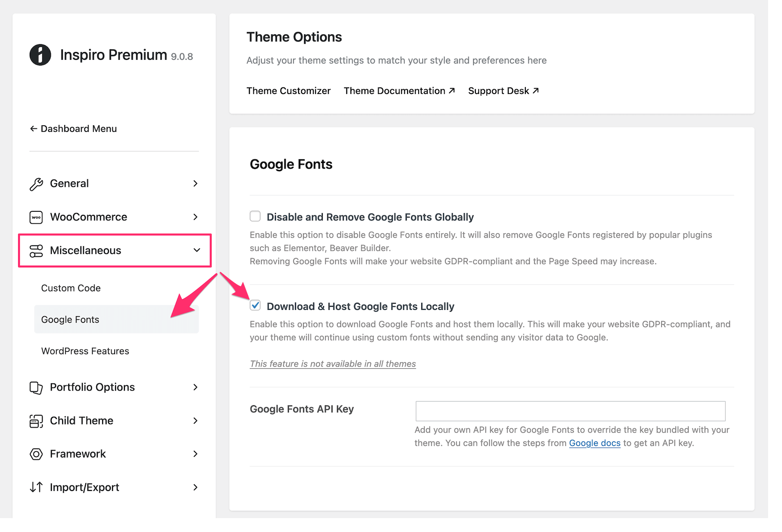Screen dimensions: 782x532
Task: Enable Disable and Remove Google Fonts Globally
Action: [255, 216]
